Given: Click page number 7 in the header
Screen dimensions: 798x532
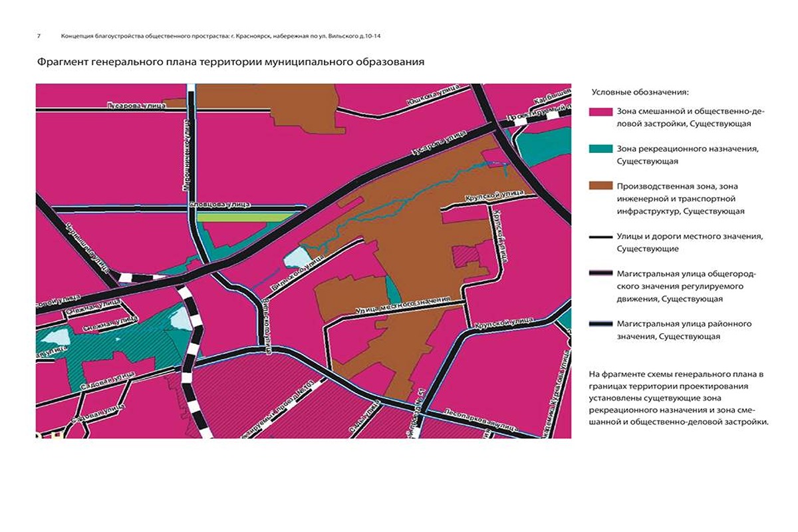Looking at the screenshot, I should [x=39, y=35].
